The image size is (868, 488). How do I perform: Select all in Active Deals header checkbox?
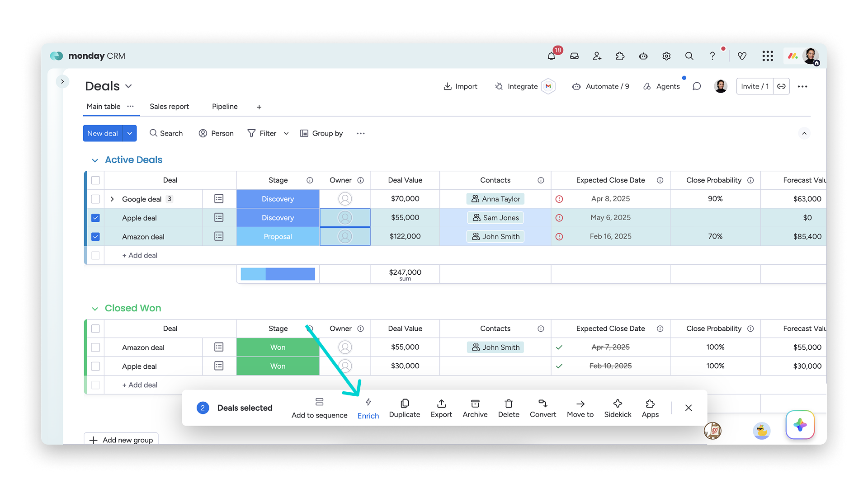95,180
